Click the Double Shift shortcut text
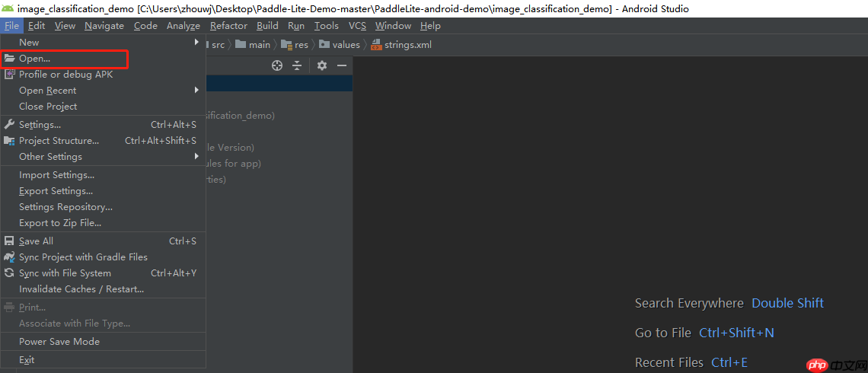 point(788,303)
